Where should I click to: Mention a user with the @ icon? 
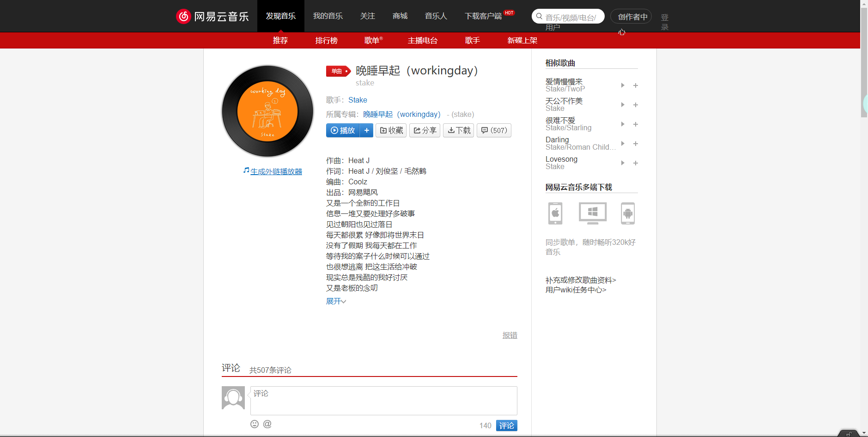coord(267,424)
